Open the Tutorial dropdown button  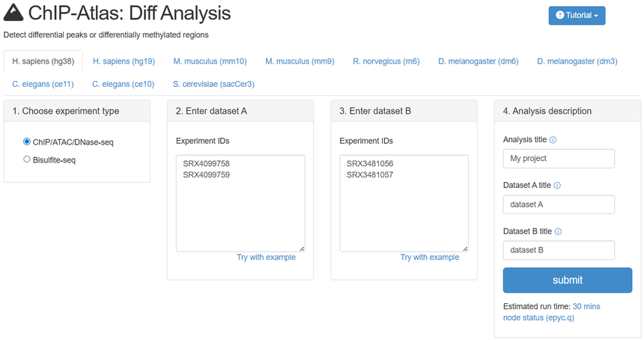577,16
